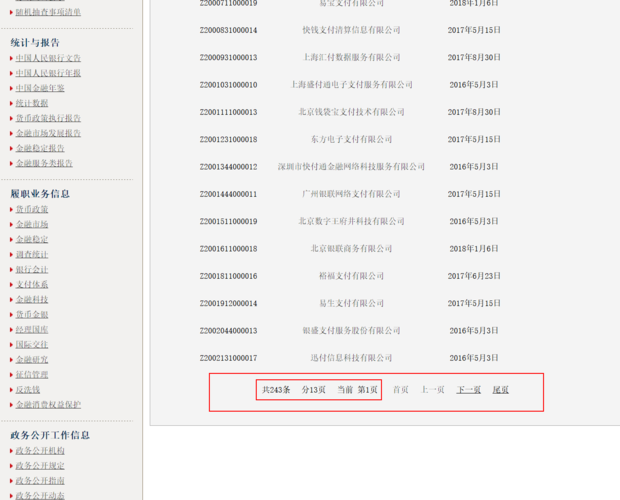Select 东方电子支付有限公司 cell
The height and width of the screenshot is (500, 620).
pyautogui.click(x=351, y=139)
